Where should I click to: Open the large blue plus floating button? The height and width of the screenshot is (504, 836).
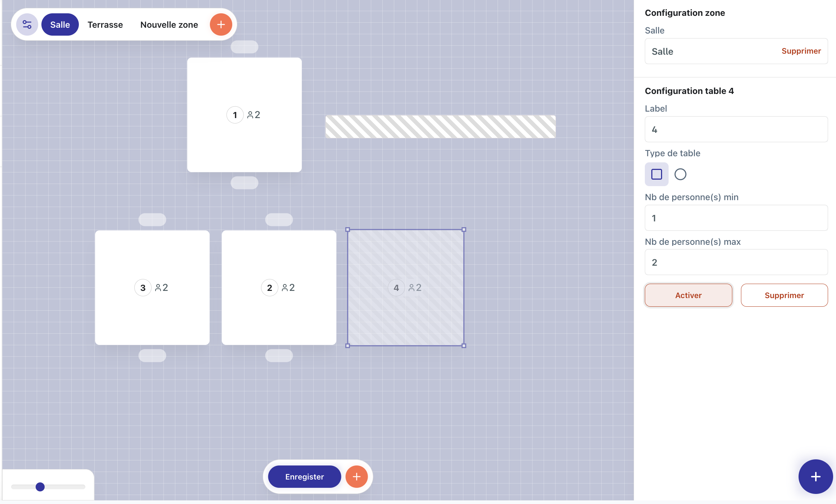point(815,476)
